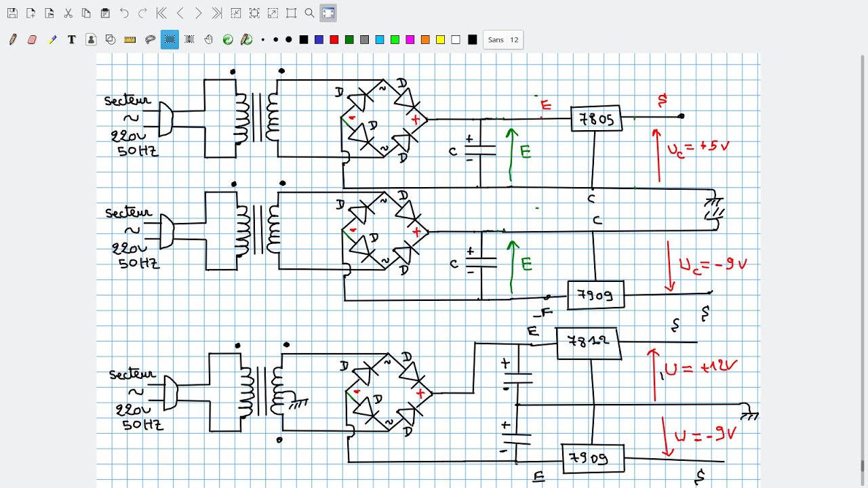Open Set Zoom magnifier icon
Screen dimensions: 868x488
point(309,13)
